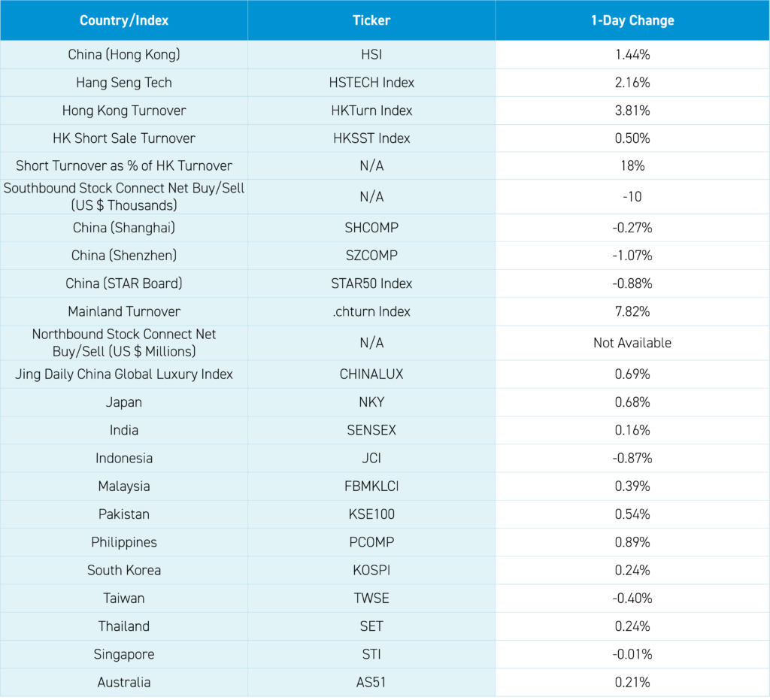The width and height of the screenshot is (770, 700).
Task: Click the SENSEX ticker cell
Action: point(371,430)
